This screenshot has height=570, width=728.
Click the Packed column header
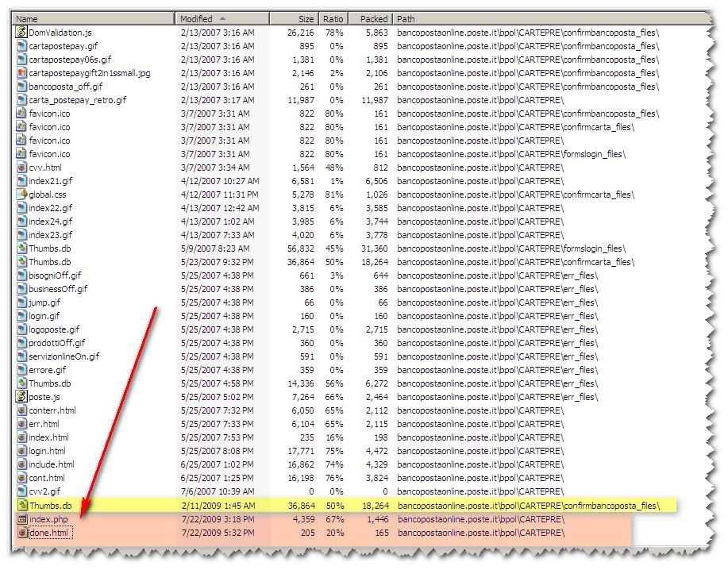click(374, 18)
